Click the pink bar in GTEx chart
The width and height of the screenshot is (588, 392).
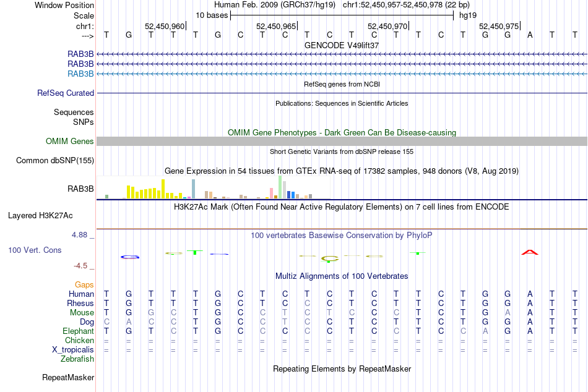pos(271,193)
